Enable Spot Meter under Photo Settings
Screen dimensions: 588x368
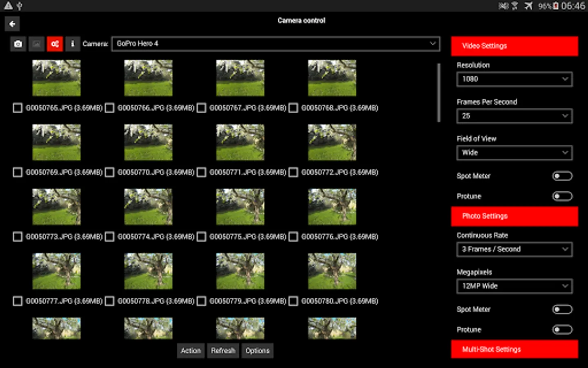[x=562, y=309]
